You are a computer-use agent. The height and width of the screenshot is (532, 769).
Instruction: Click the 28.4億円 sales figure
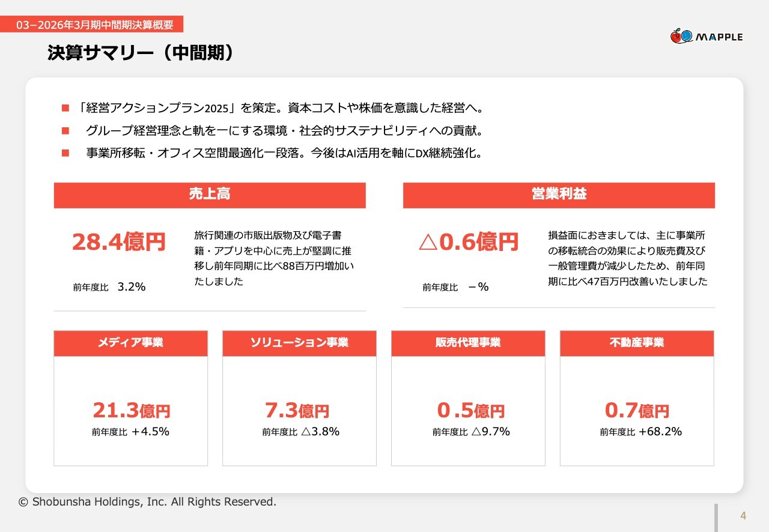tap(118, 242)
